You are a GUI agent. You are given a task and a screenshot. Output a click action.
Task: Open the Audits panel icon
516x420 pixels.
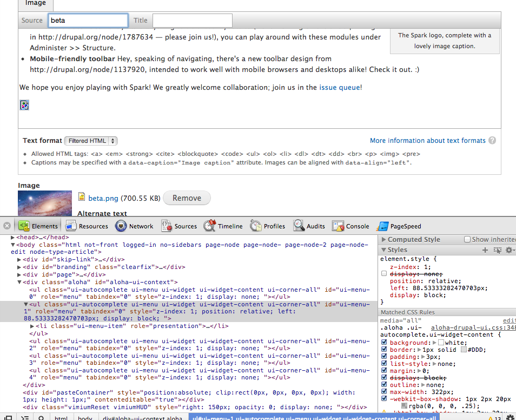click(299, 226)
